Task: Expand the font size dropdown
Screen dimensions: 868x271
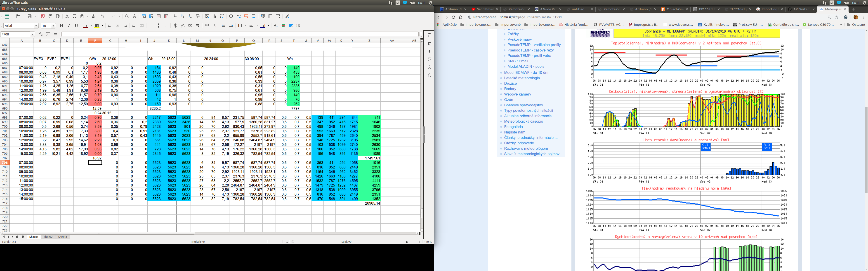Action: (53, 26)
